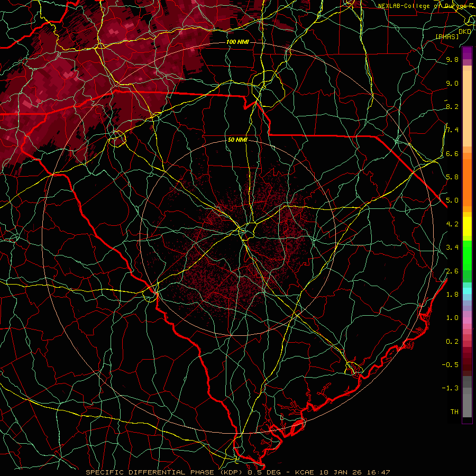Select the 7.4 legend value
Screen dimensions: 476x476
click(x=452, y=130)
